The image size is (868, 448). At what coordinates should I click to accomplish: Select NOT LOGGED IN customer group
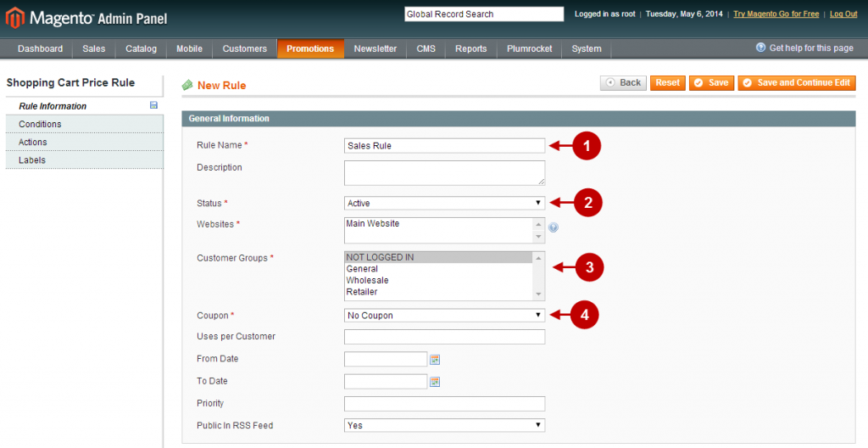pyautogui.click(x=439, y=257)
